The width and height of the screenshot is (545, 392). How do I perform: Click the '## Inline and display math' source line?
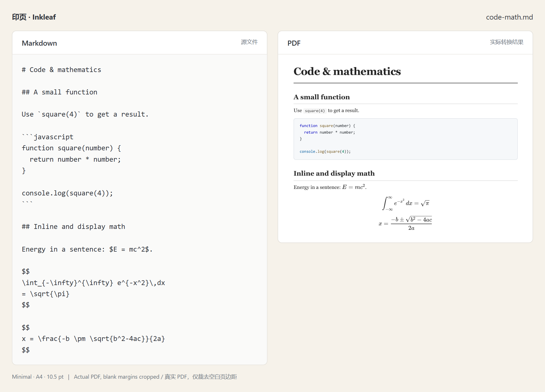pyautogui.click(x=73, y=227)
